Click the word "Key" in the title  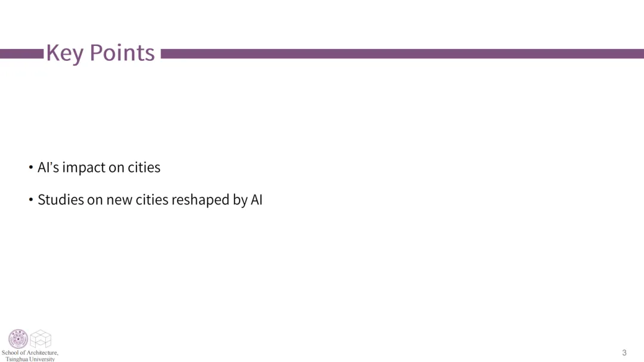[64, 53]
